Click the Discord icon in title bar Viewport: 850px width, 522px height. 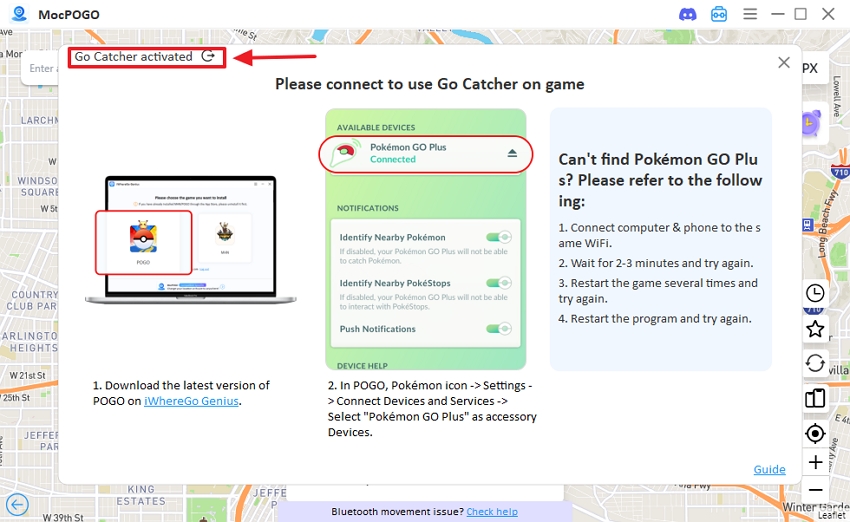click(x=687, y=14)
